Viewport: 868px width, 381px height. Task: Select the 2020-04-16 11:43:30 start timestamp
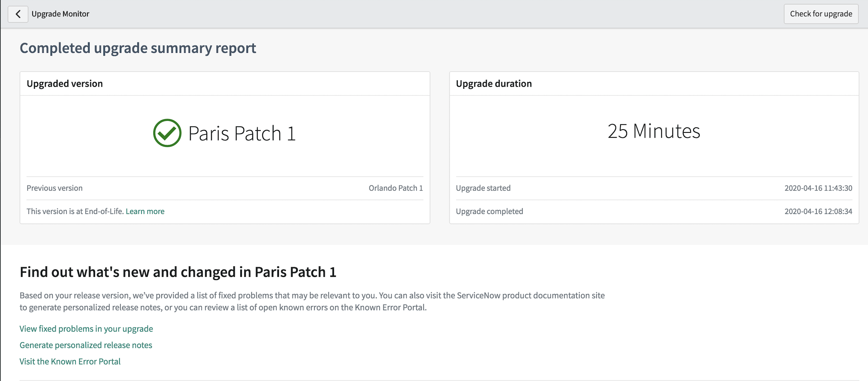(x=818, y=188)
